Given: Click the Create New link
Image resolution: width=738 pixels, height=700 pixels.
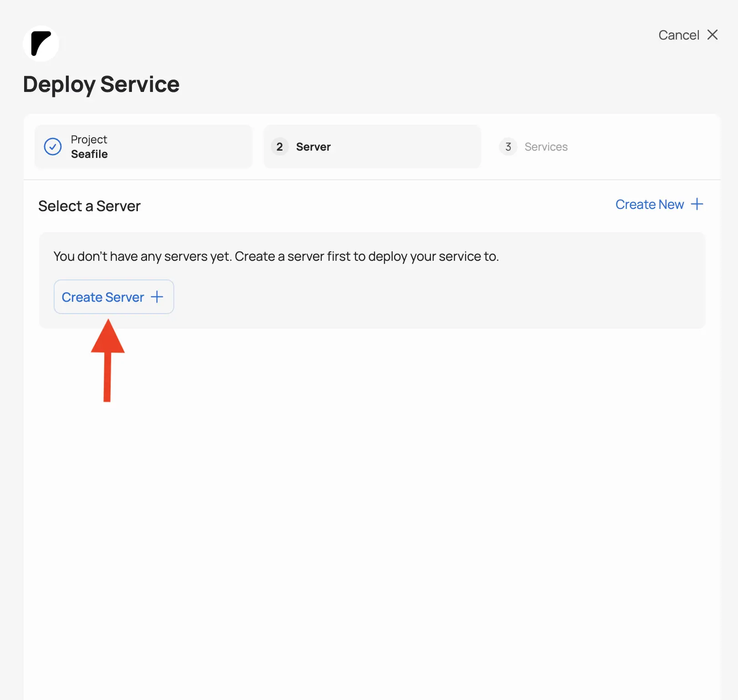Looking at the screenshot, I should (649, 204).
